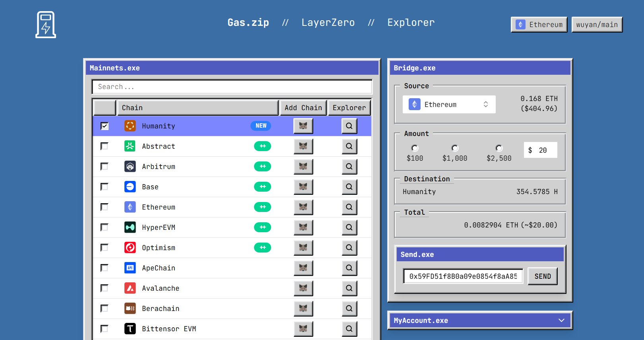This screenshot has height=340, width=644.
Task: Open Arbitrum explorer magnifier icon
Action: 349,167
